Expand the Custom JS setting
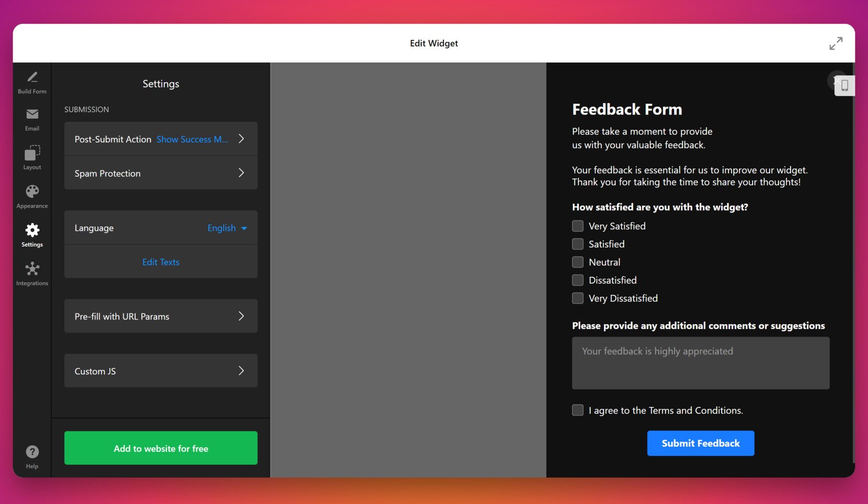This screenshot has height=504, width=868. pos(161,371)
